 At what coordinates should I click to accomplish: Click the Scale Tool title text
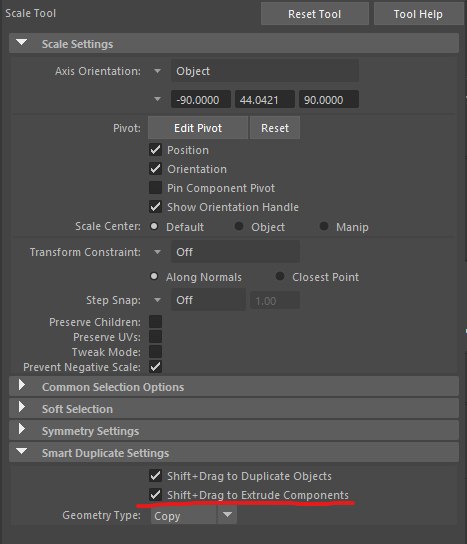tap(31, 13)
